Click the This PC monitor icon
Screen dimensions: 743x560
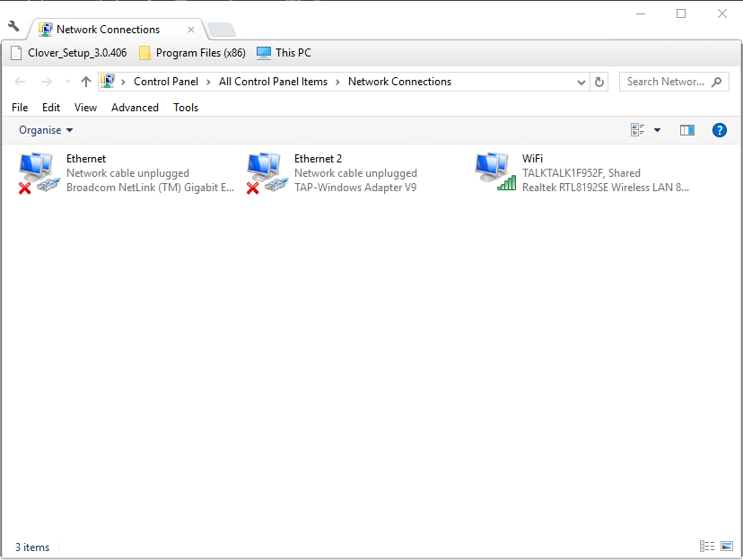(264, 53)
